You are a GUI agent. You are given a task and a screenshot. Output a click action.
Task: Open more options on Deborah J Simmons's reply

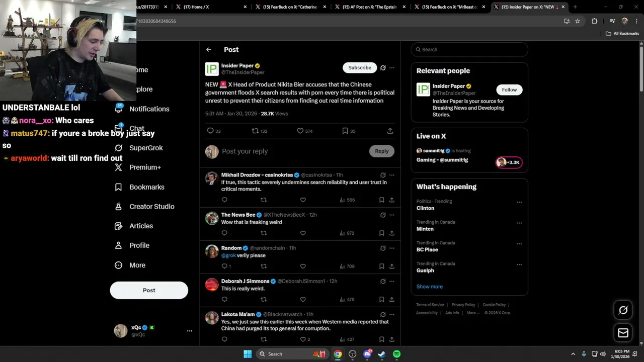click(x=392, y=281)
